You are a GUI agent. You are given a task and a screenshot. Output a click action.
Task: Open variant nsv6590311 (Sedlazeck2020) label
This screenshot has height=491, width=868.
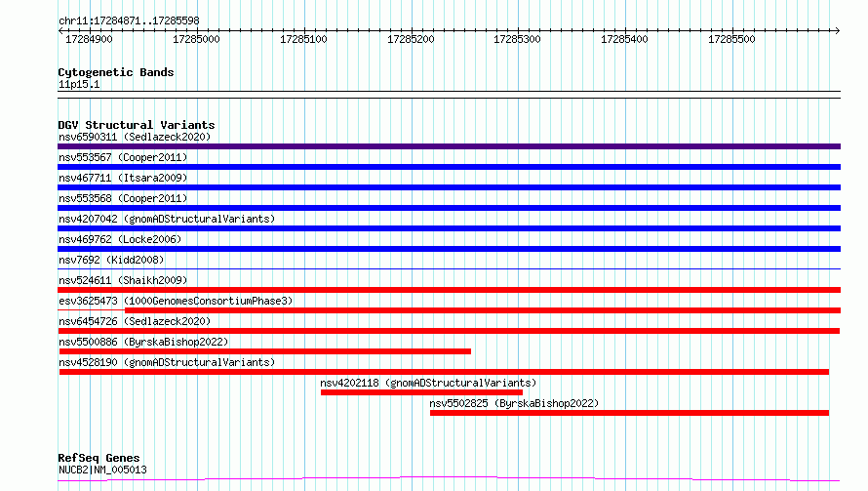(x=135, y=137)
